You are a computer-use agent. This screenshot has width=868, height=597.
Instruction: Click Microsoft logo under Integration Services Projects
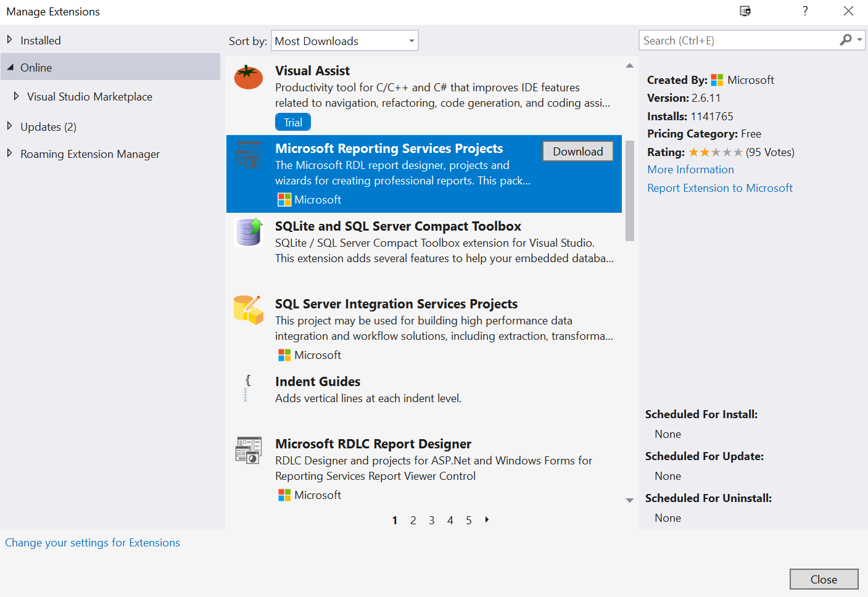coord(284,355)
